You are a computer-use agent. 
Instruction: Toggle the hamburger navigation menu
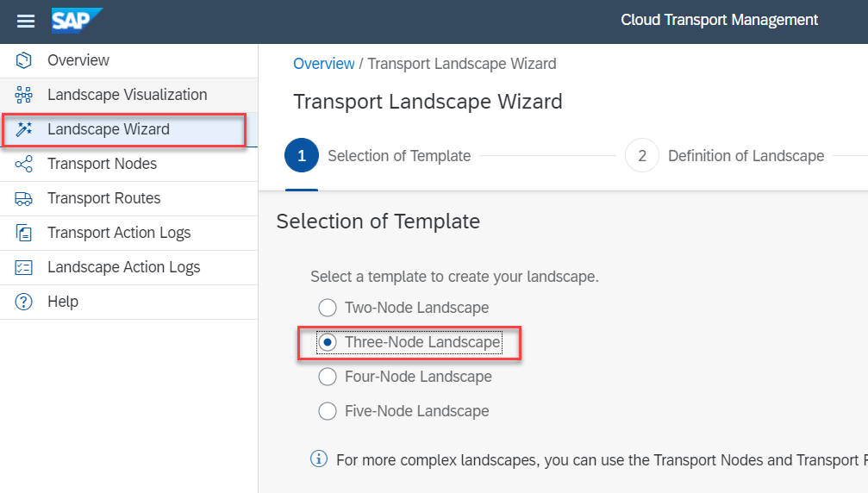coord(26,21)
